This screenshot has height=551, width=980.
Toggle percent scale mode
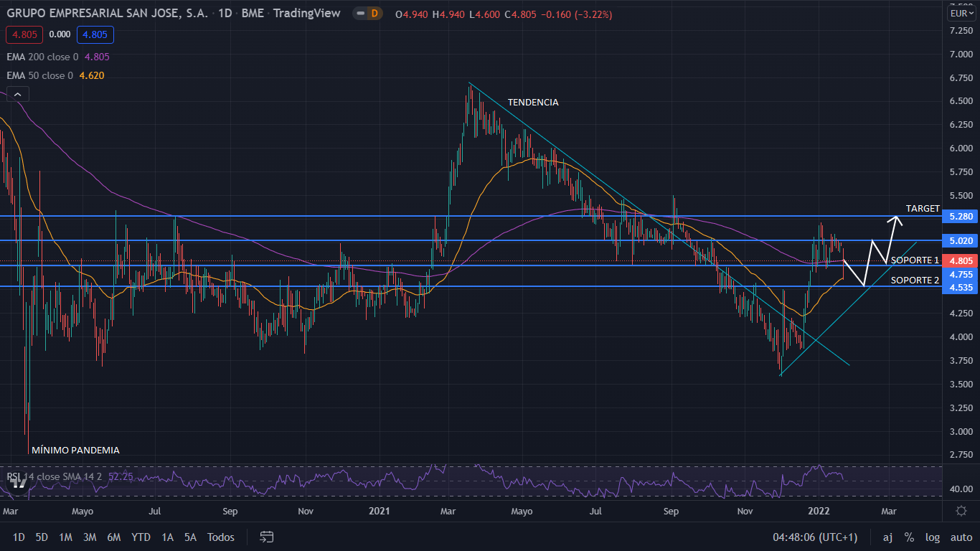point(909,537)
